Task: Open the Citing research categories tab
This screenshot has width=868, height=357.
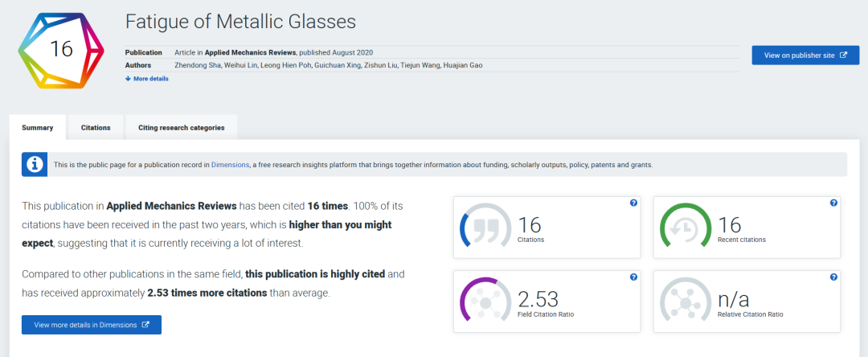Action: point(181,128)
